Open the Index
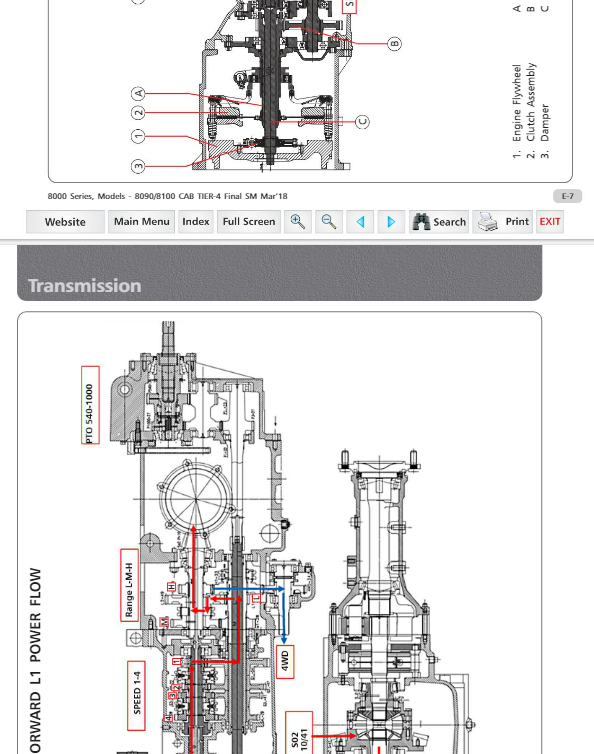Screen dimensions: 594x754 pyautogui.click(x=196, y=222)
